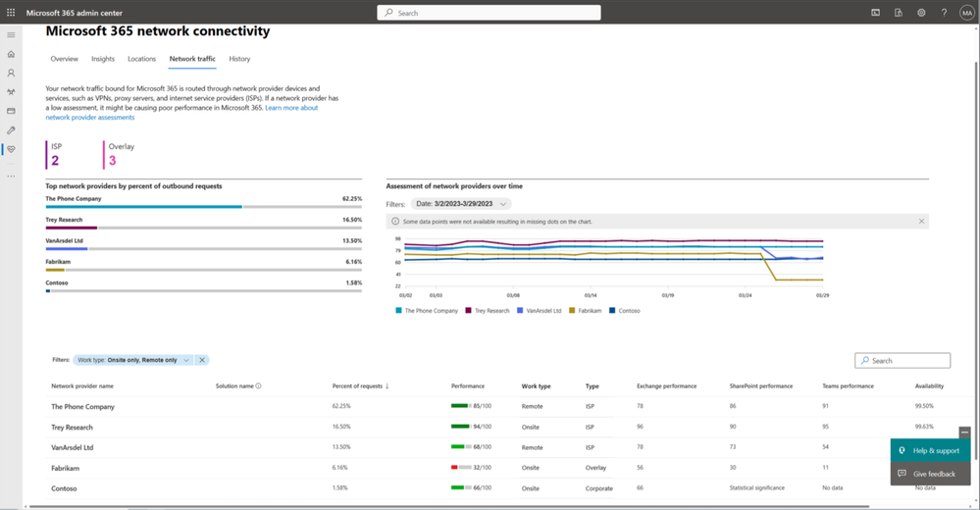Click Fabrikam performance 32/100 value
This screenshot has width=980, height=510.
pos(482,468)
